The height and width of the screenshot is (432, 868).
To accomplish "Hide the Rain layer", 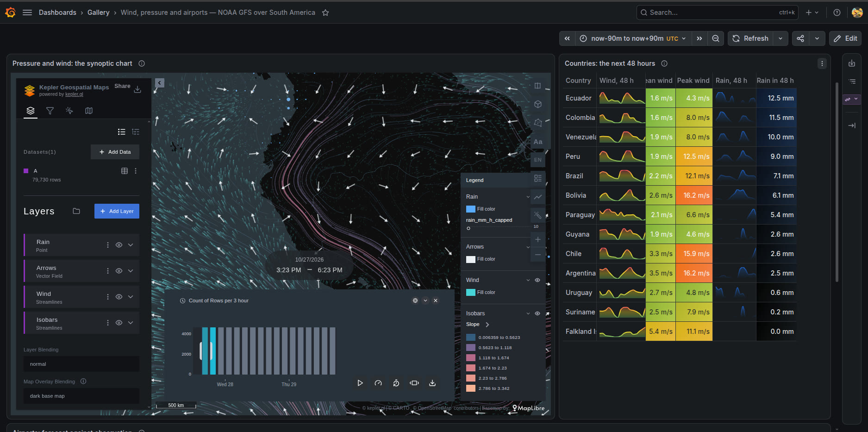I will click(x=119, y=245).
